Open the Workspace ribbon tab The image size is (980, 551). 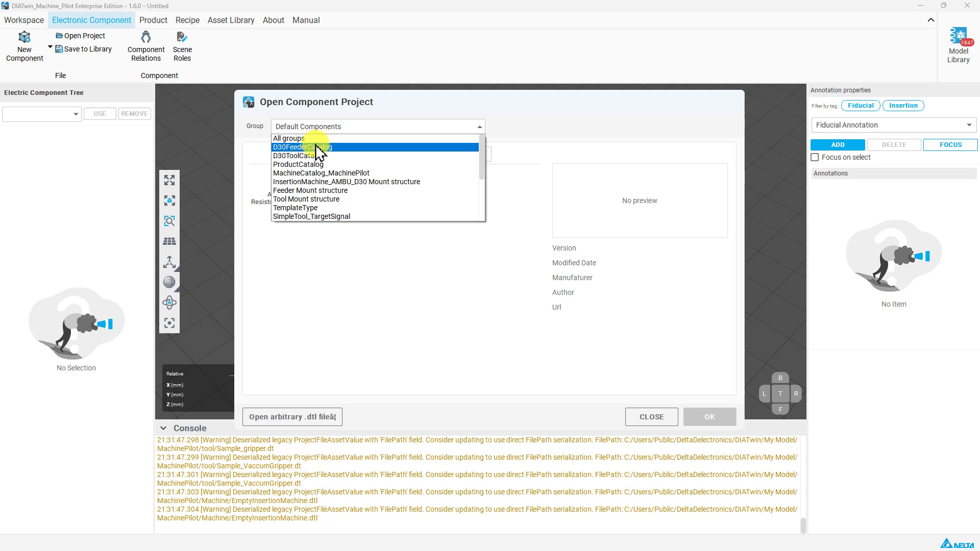tap(24, 20)
